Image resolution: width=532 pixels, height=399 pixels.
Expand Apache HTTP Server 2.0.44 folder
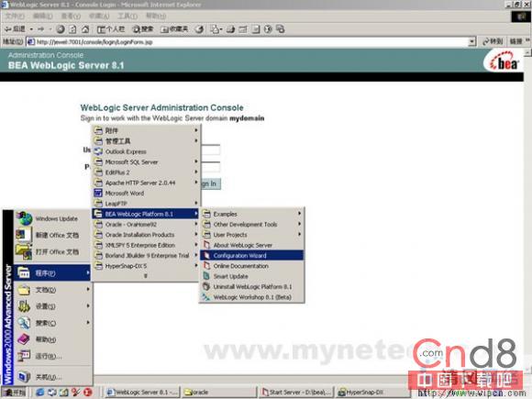(146, 183)
